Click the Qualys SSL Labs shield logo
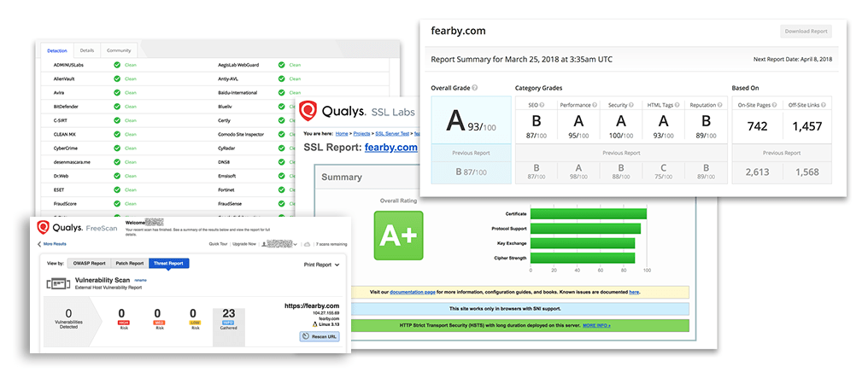The width and height of the screenshot is (868, 384). (310, 113)
